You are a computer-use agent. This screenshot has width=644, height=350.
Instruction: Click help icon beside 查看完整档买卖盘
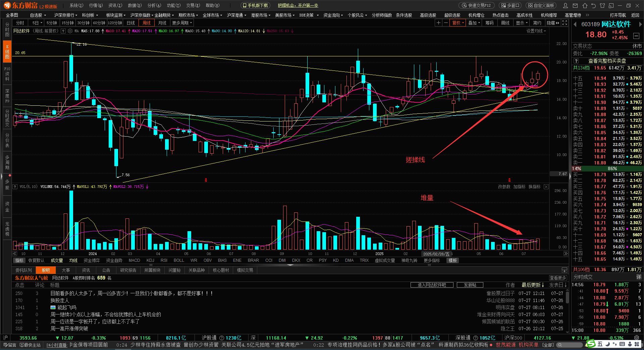point(576,61)
